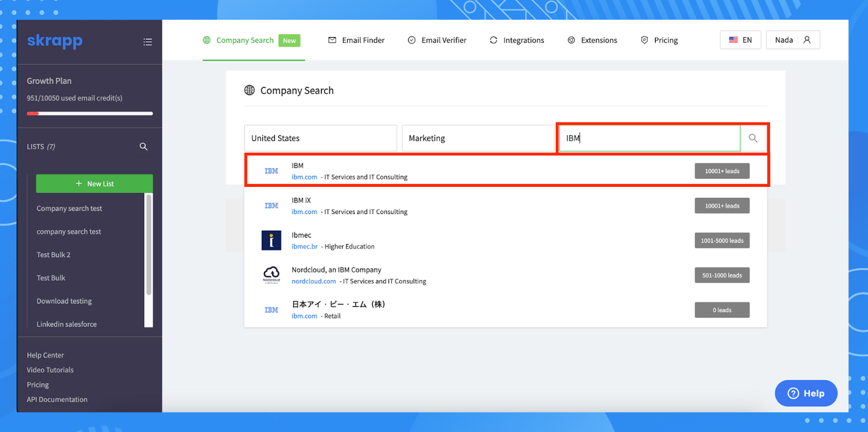
Task: Open the ibmec.br link
Action: [x=305, y=247]
